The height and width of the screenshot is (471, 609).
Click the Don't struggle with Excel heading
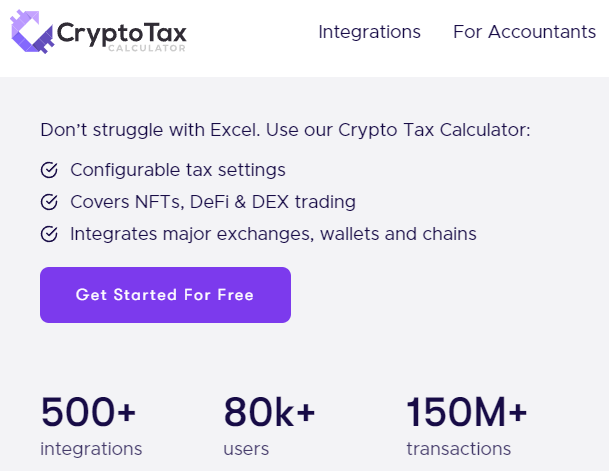(x=285, y=130)
